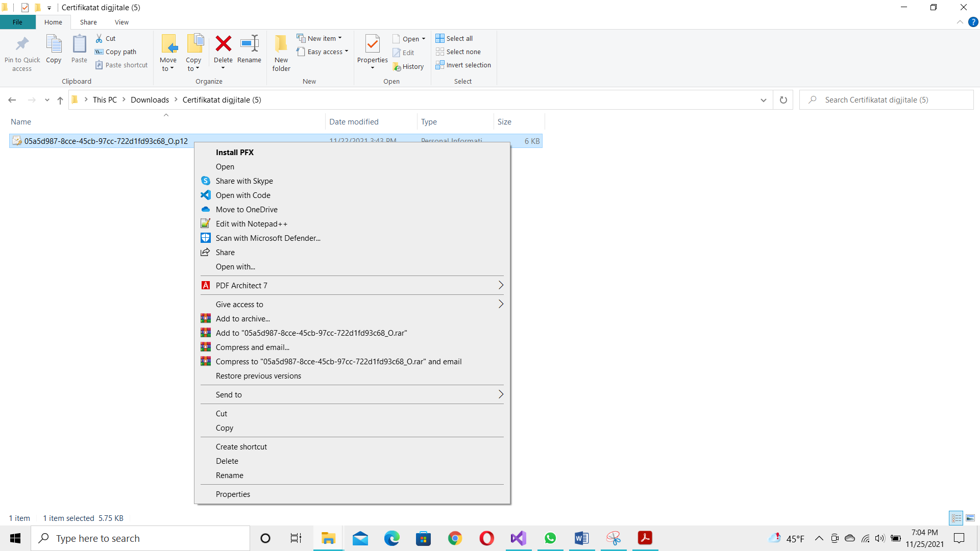Select Edit with Notepad++ entry

pyautogui.click(x=352, y=223)
